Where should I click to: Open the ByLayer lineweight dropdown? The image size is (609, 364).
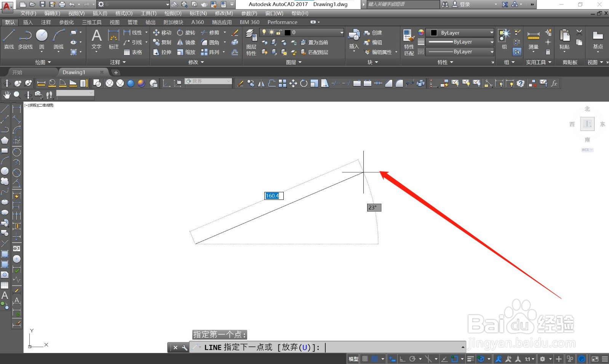[460, 42]
